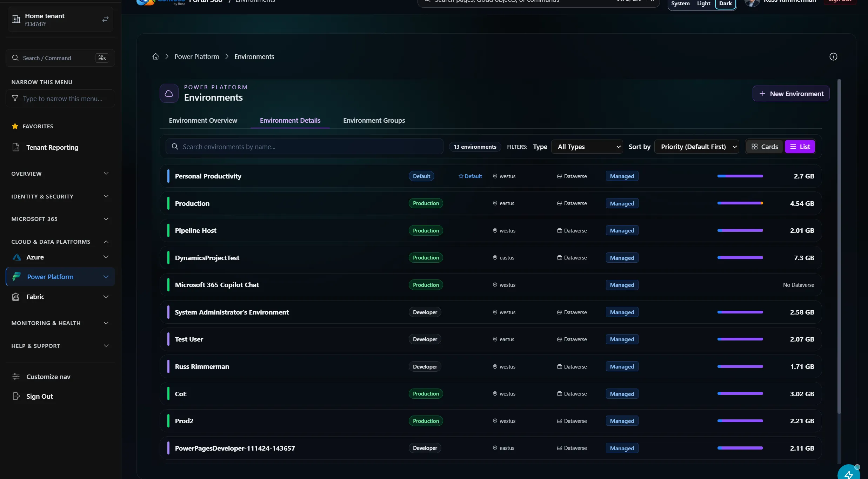Screen dimensions: 868x479
Task: Click the Azure logo icon
Action: click(x=16, y=257)
